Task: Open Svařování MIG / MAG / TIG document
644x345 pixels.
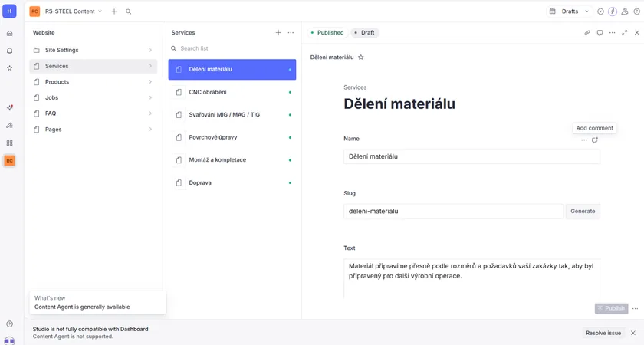Action: point(232,114)
